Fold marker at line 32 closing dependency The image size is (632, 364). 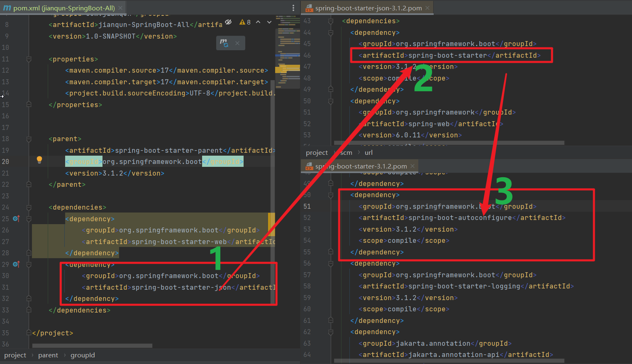point(29,298)
